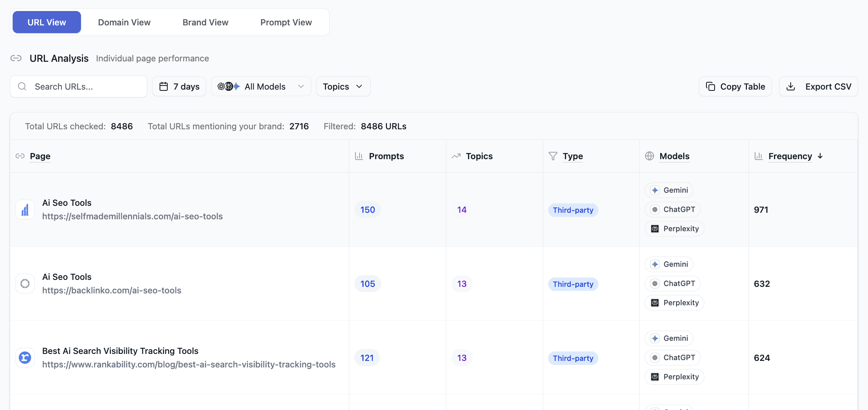Switch to the Brand View tab
Image resolution: width=868 pixels, height=410 pixels.
(205, 23)
